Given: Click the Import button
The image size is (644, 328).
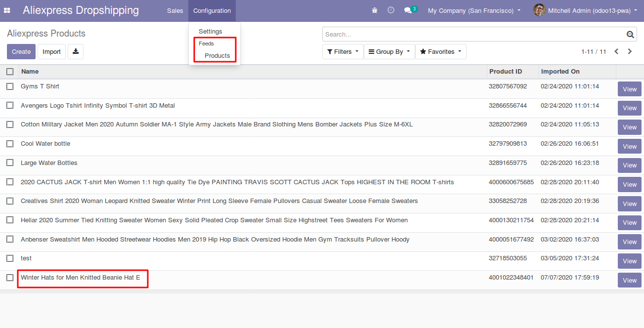Looking at the screenshot, I should [x=52, y=52].
